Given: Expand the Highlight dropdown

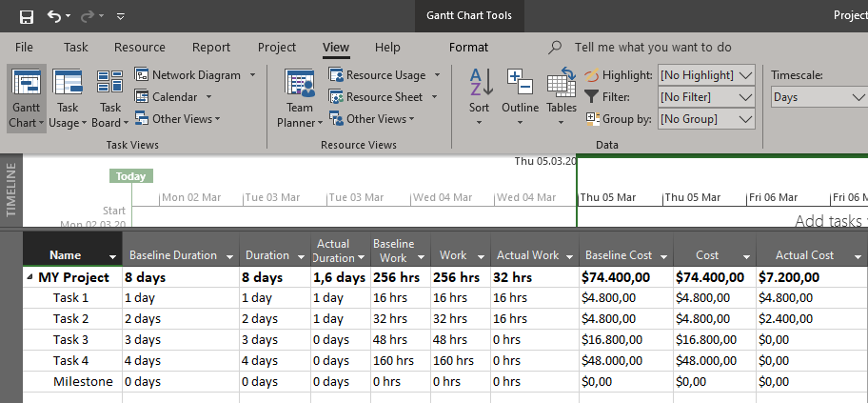Looking at the screenshot, I should (x=745, y=74).
